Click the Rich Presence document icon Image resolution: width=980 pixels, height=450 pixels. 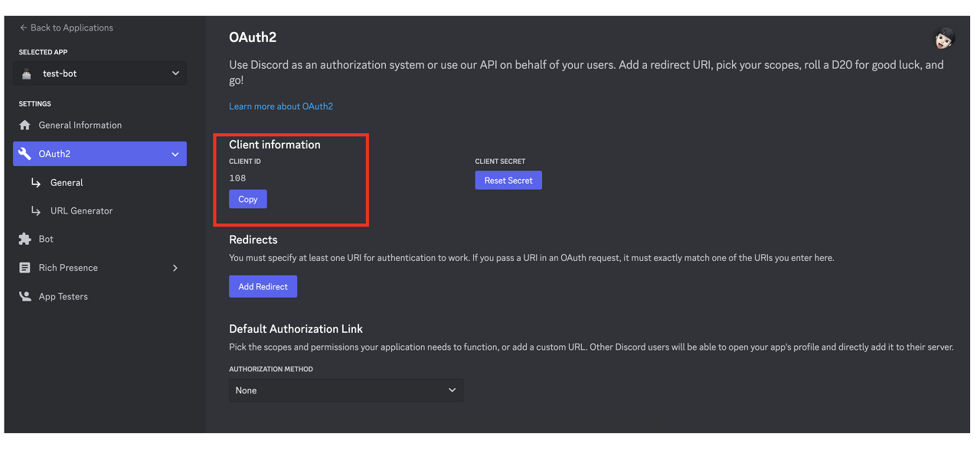pyautogui.click(x=24, y=268)
